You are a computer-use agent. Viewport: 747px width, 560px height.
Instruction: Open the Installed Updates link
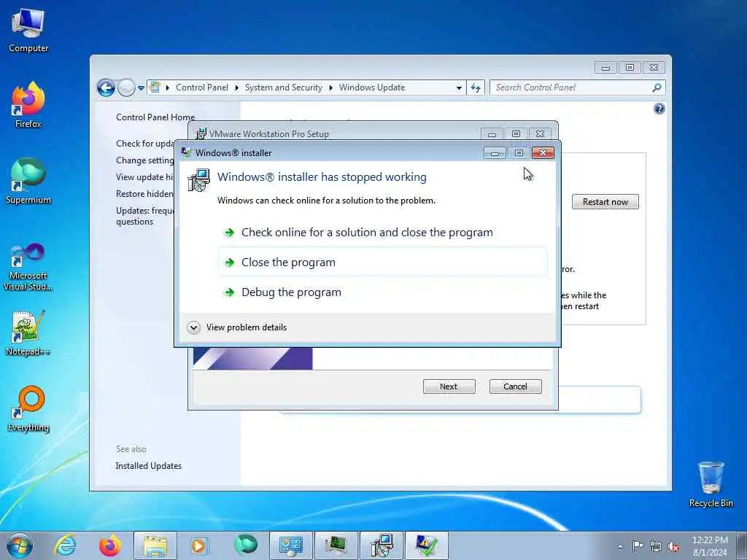(x=149, y=466)
